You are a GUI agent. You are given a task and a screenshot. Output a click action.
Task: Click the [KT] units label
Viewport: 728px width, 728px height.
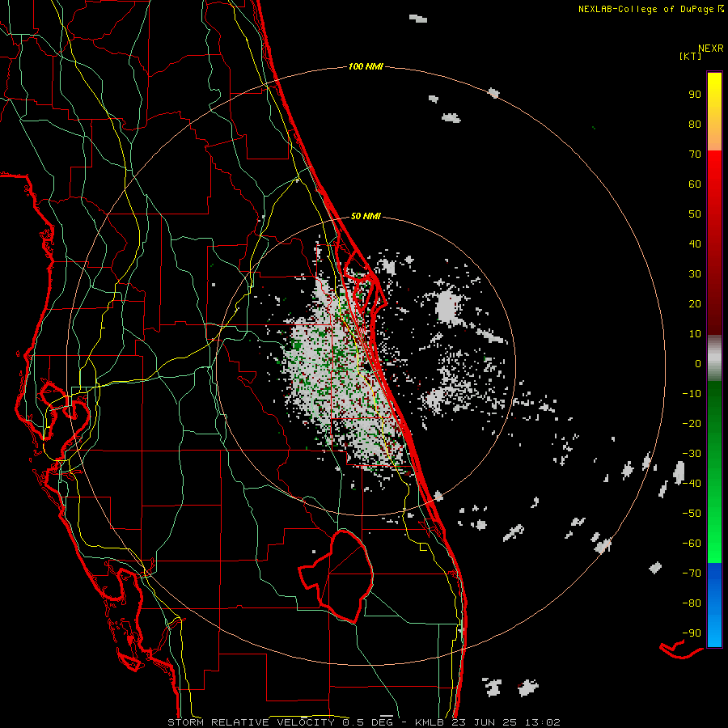[x=691, y=56]
